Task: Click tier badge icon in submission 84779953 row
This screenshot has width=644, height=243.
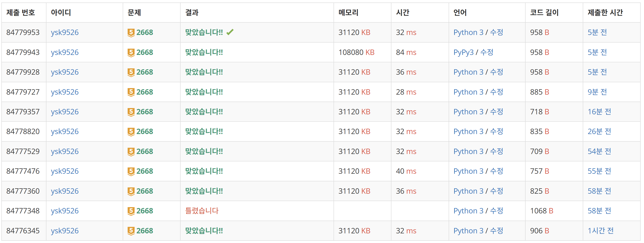Action: (x=131, y=33)
